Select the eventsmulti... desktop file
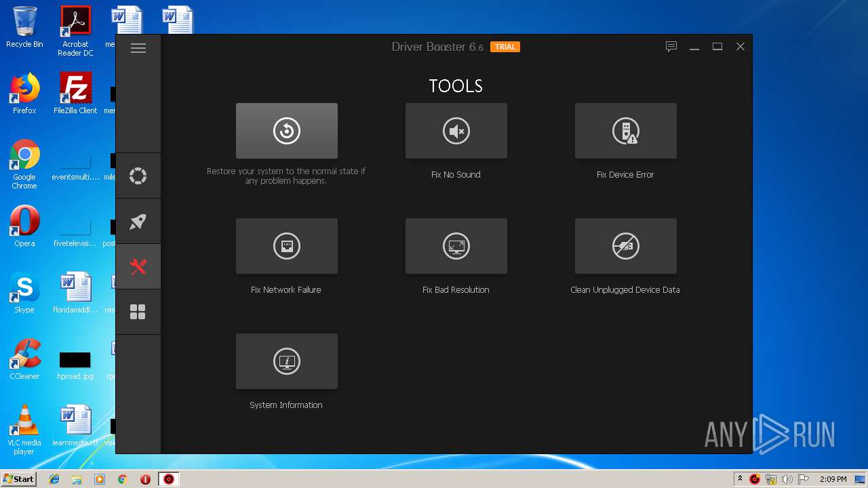 tap(75, 164)
